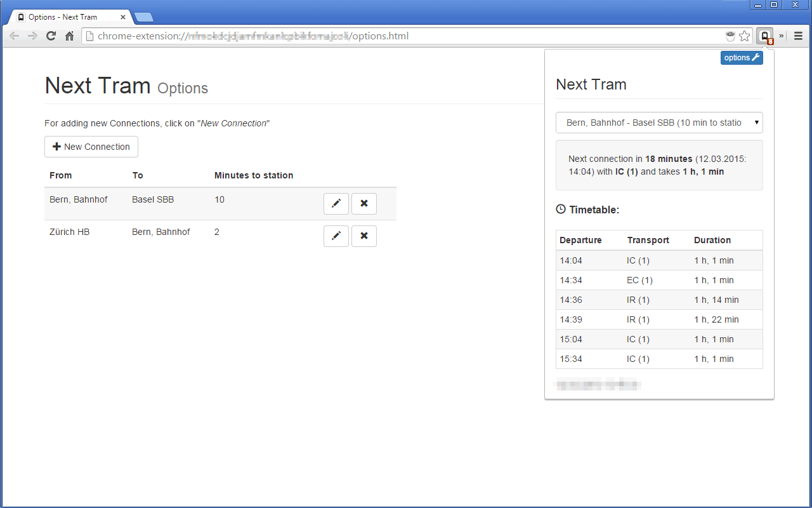Click the 14:39 departure row
The image size is (812, 508).
point(659,319)
